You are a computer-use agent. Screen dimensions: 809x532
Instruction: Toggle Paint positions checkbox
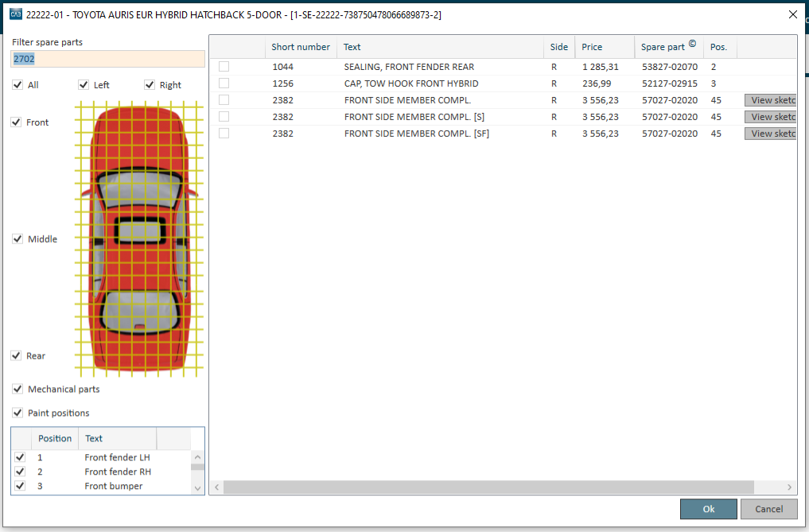tap(18, 413)
